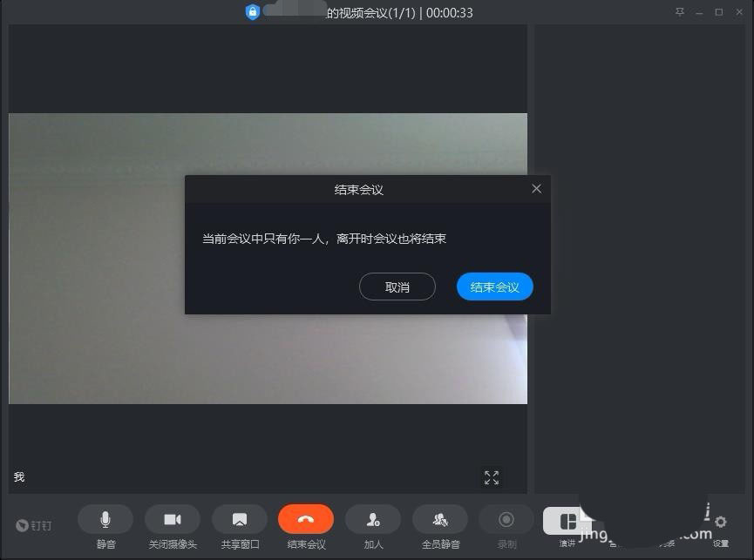Minimize the video meeting window
The height and width of the screenshot is (560, 754).
tap(699, 12)
